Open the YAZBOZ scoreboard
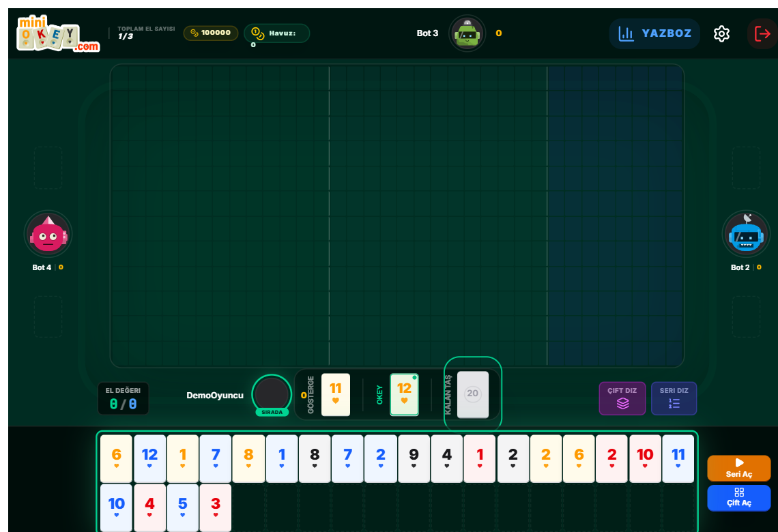The width and height of the screenshot is (778, 532). click(654, 33)
